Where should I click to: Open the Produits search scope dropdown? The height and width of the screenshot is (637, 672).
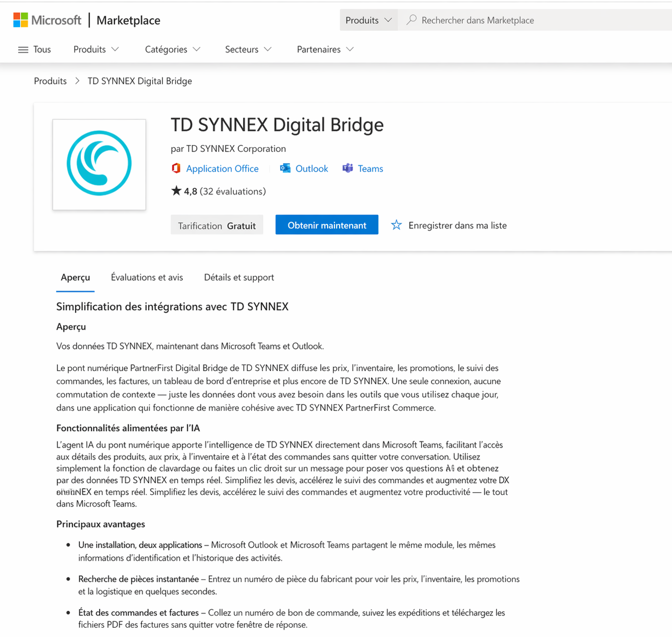[x=368, y=20]
